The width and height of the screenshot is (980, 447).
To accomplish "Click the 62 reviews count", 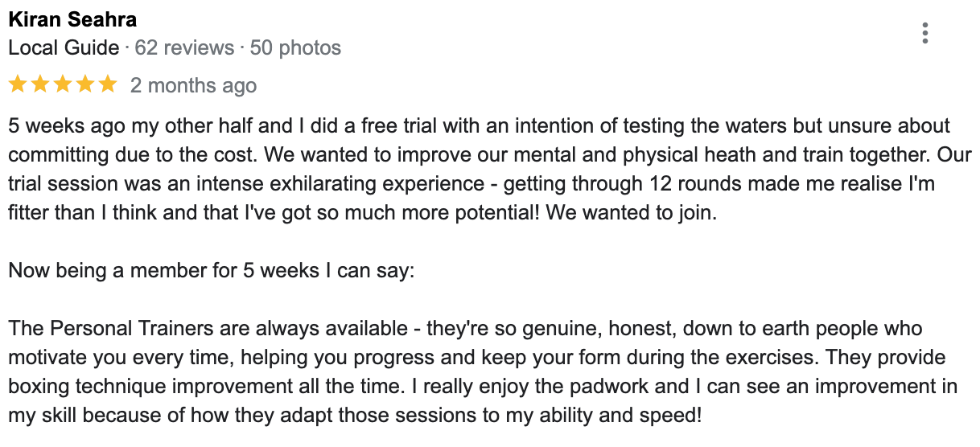I will point(183,48).
